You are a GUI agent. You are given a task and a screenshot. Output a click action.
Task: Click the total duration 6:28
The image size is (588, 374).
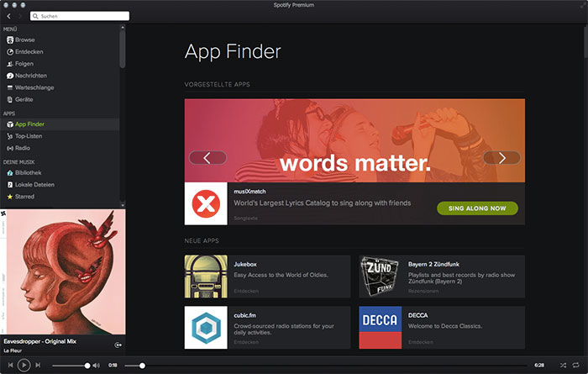coord(539,365)
